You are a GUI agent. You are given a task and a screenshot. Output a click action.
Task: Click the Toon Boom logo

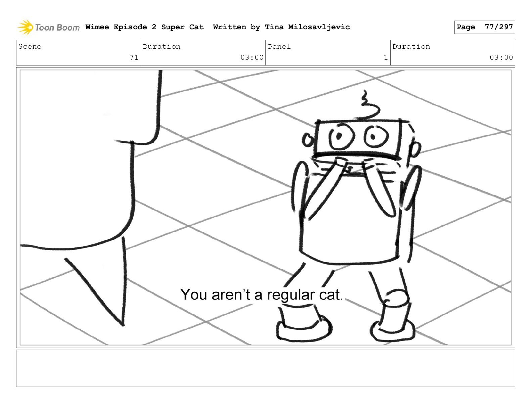coord(49,27)
